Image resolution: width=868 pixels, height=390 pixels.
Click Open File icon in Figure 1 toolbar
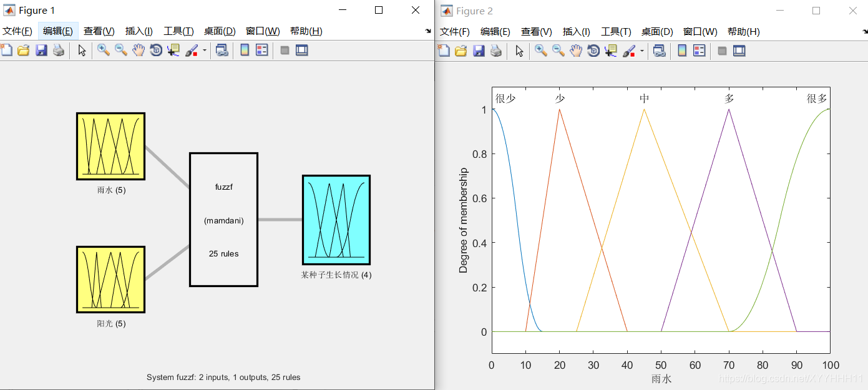(24, 51)
